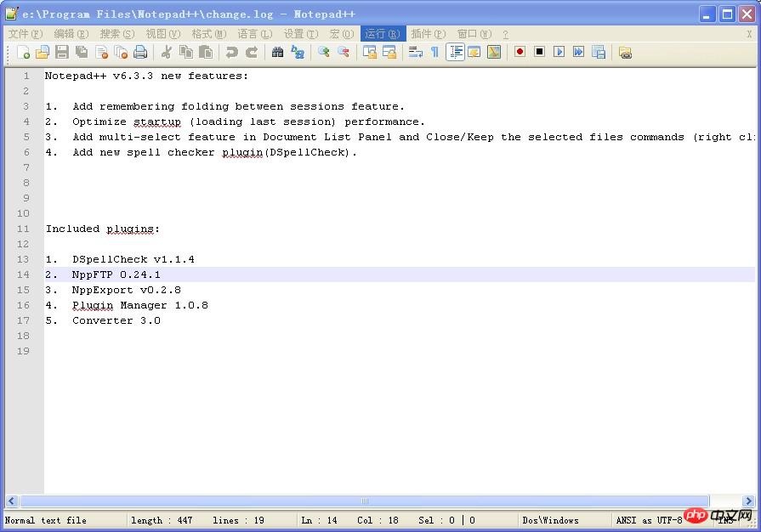761x532 pixels.
Task: Expand the 设置 (Settings) menu
Action: pos(300,34)
